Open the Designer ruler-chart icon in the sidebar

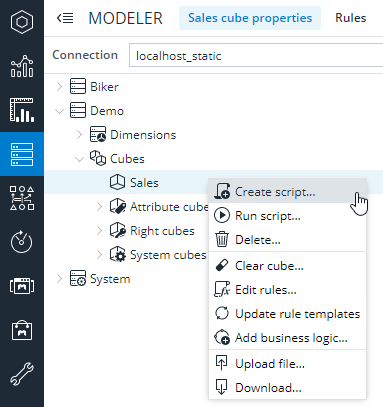22,110
